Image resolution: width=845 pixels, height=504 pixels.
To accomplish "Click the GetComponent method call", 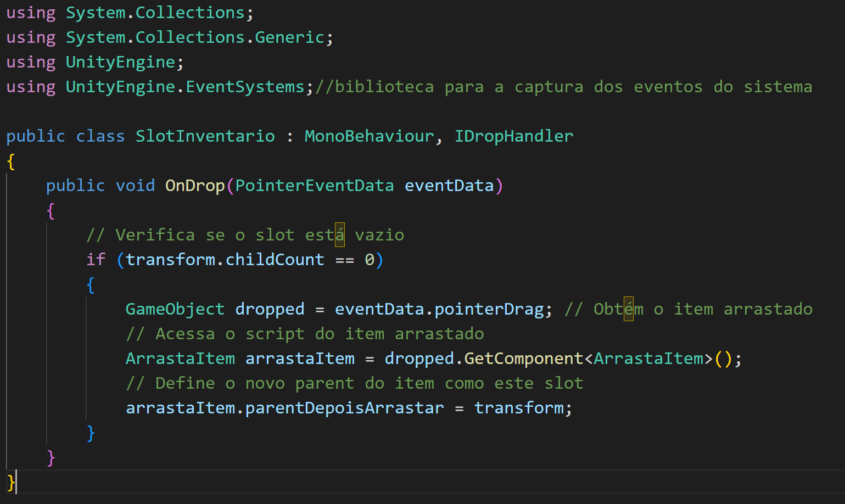I will pos(523,359).
